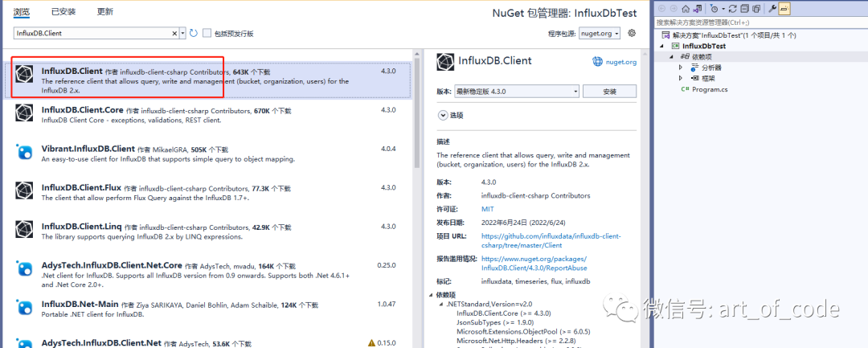Collapse the 依赖项 node in Solution Explorer
868x348 pixels.
coord(671,56)
